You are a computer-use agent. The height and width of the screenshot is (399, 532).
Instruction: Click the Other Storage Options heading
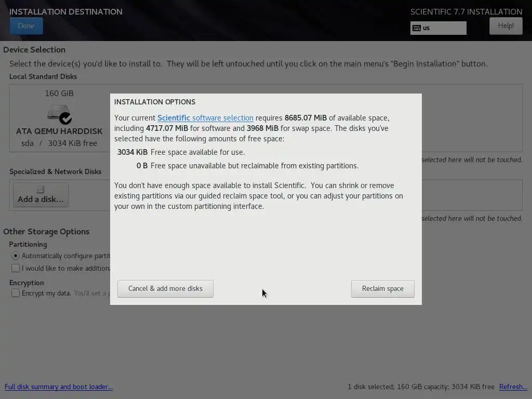click(46, 232)
